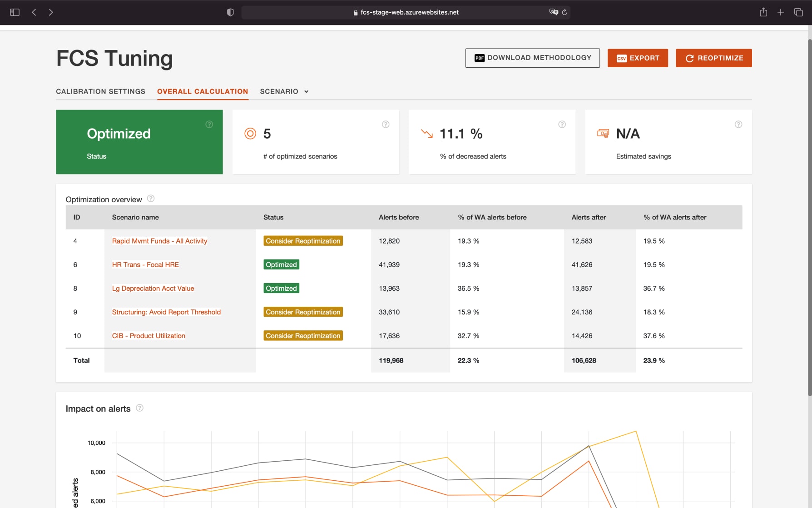Open the Optimization overview help tooltip icon

pos(151,199)
